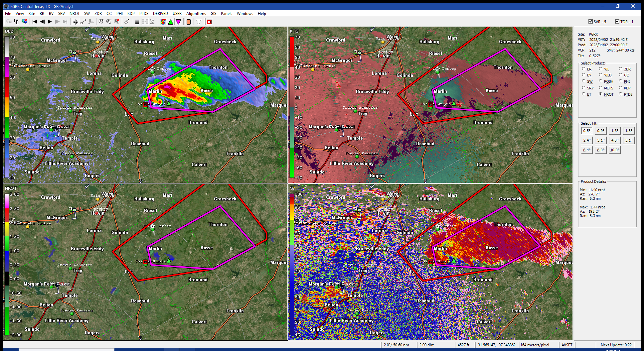Image resolution: width=644 pixels, height=351 pixels.
Task: Open the hail contour algorithm icon
Action: tap(163, 22)
